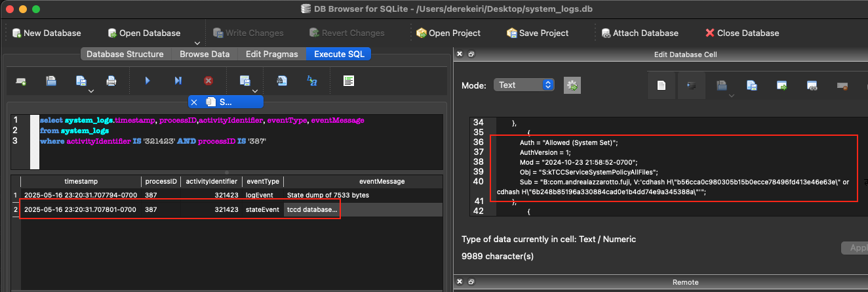Image resolution: width=868 pixels, height=292 pixels.
Task: Open the find-and-replace icon in the SQL toolbar
Action: pos(312,81)
